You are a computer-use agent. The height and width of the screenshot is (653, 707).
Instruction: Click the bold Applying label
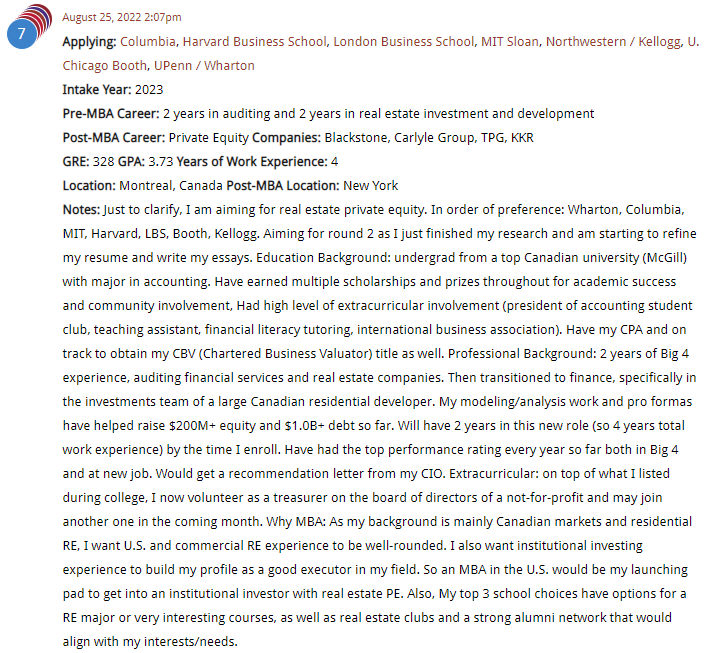(89, 41)
